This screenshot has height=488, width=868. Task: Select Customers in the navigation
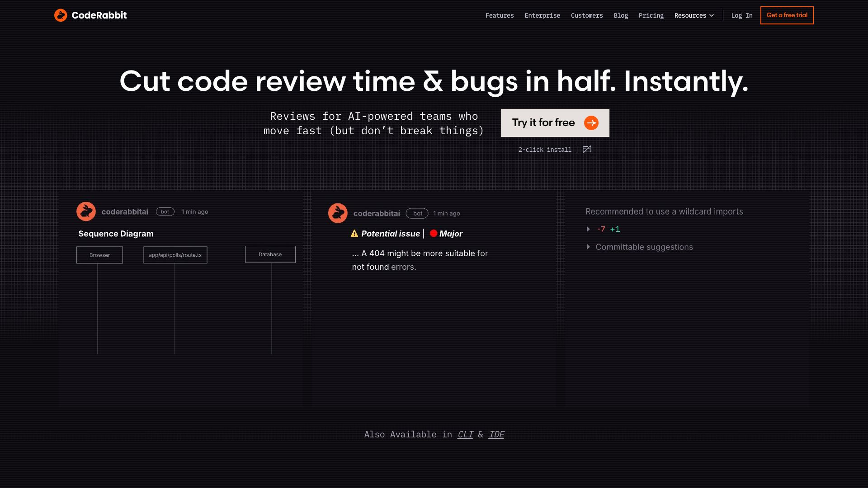tap(587, 15)
